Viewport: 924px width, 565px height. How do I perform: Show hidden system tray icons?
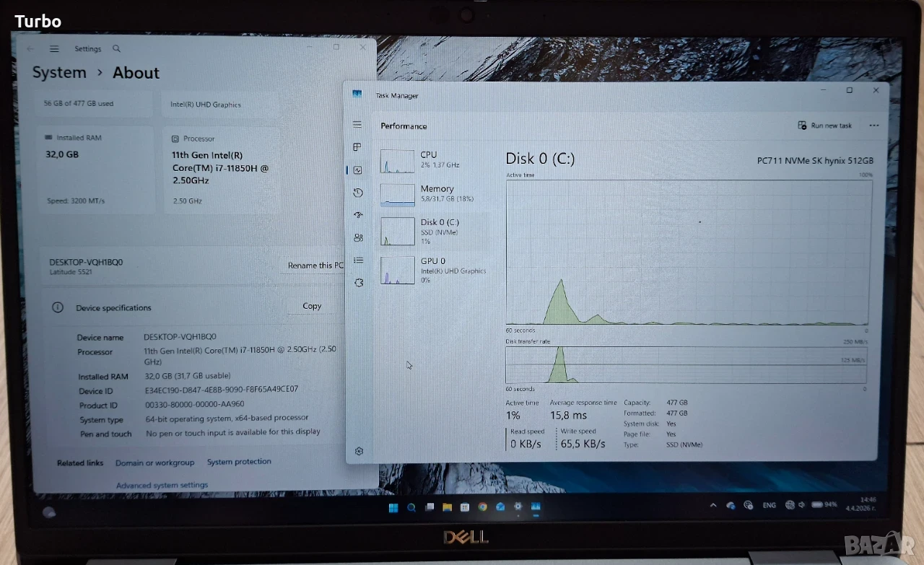tap(713, 505)
